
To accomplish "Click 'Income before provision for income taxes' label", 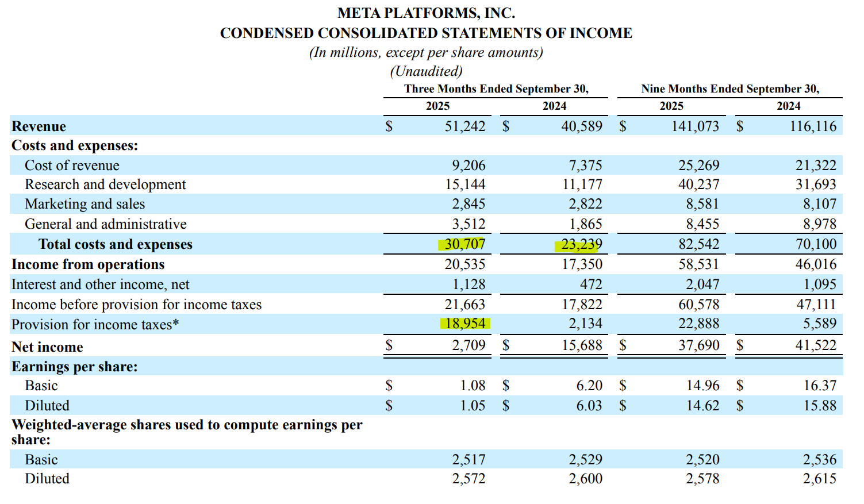I will point(136,305).
